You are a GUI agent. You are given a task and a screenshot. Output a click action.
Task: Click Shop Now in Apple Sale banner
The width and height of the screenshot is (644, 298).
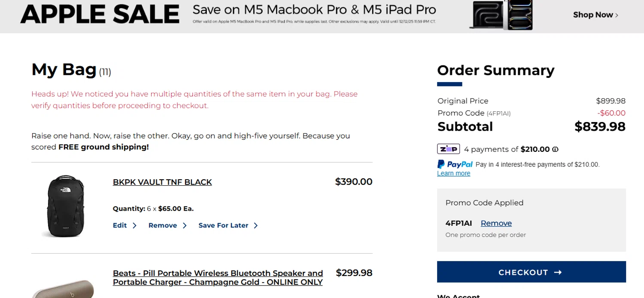(593, 15)
